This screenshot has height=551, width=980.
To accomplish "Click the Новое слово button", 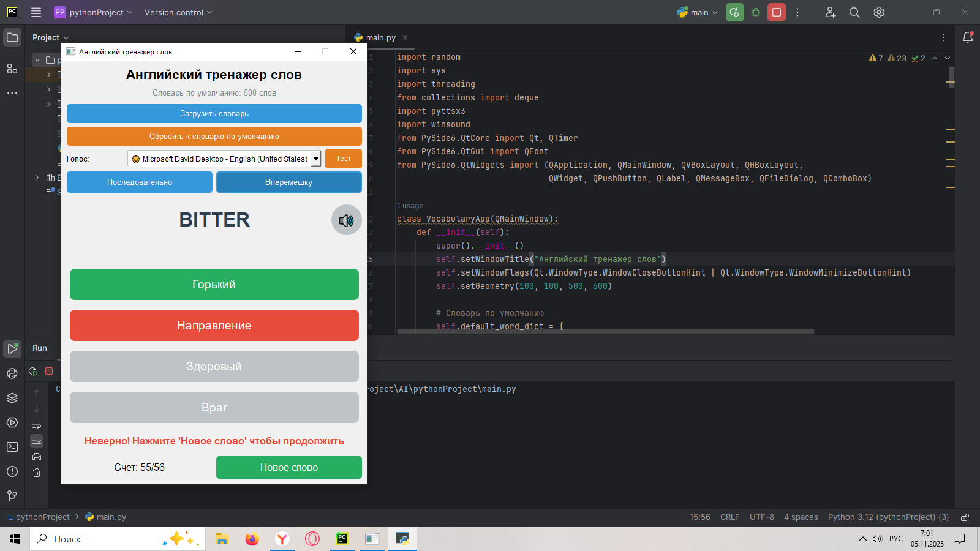I will point(288,467).
